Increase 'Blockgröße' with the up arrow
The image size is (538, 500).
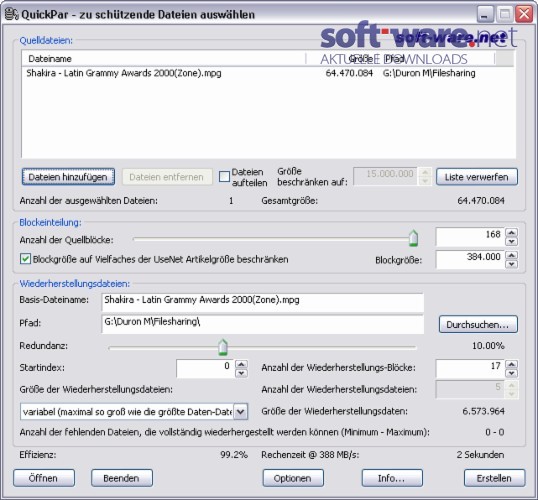512,255
